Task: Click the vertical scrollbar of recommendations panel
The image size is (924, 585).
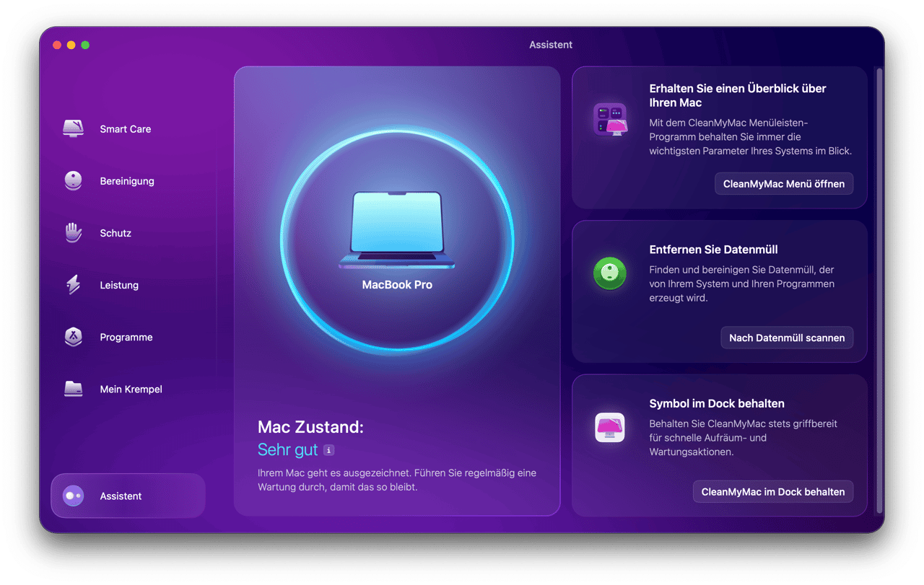Action: [x=879, y=291]
